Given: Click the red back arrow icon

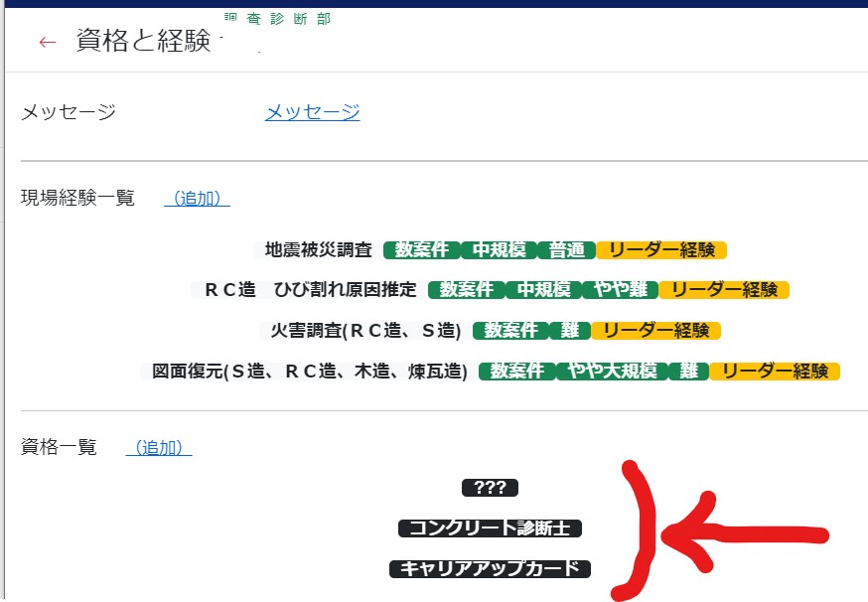Looking at the screenshot, I should (48, 42).
